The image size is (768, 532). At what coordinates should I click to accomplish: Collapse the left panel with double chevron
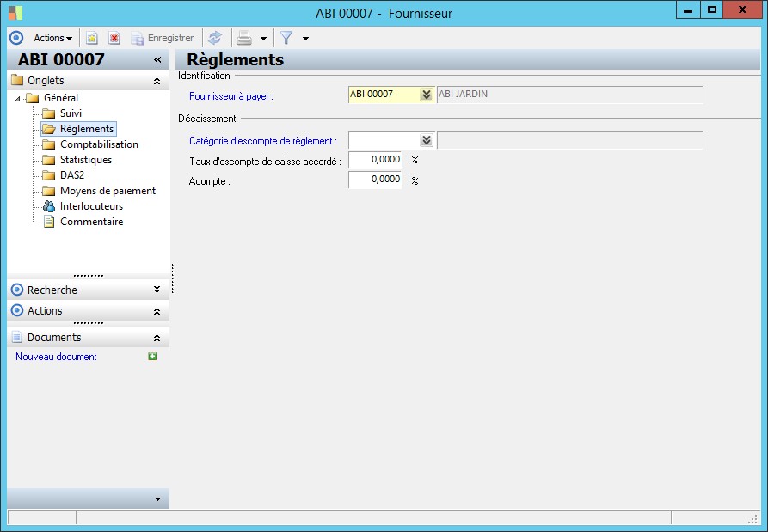tap(157, 59)
